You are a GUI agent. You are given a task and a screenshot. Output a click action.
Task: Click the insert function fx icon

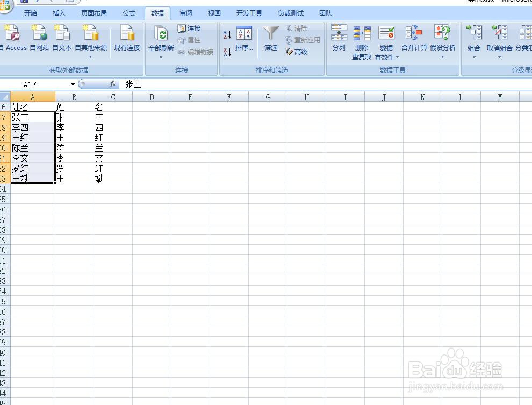coord(113,84)
